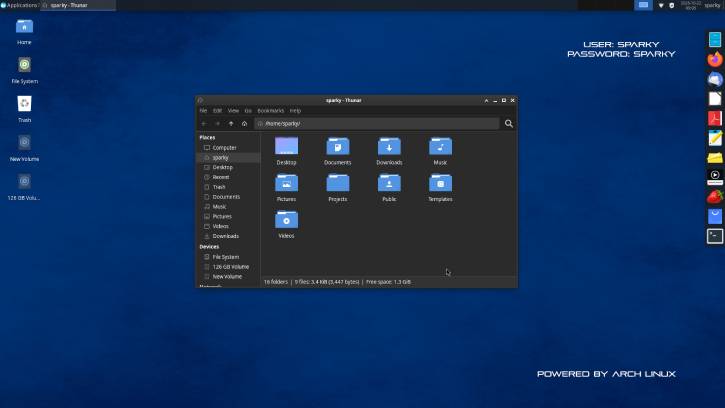
Task: Go back using the Thunar back arrow
Action: 204,124
